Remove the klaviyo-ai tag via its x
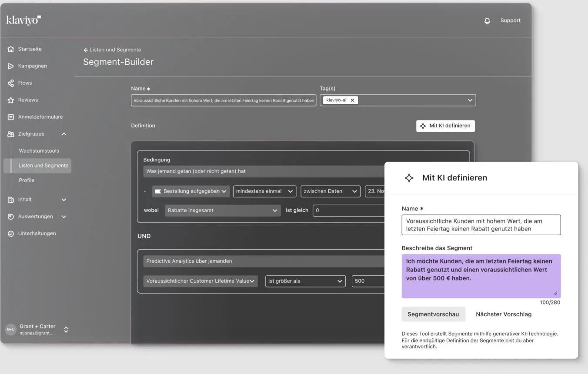The height and width of the screenshot is (374, 588). click(352, 100)
